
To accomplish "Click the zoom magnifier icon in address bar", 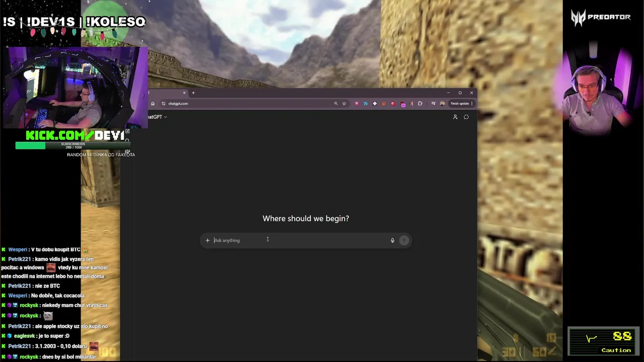I will coord(336,104).
